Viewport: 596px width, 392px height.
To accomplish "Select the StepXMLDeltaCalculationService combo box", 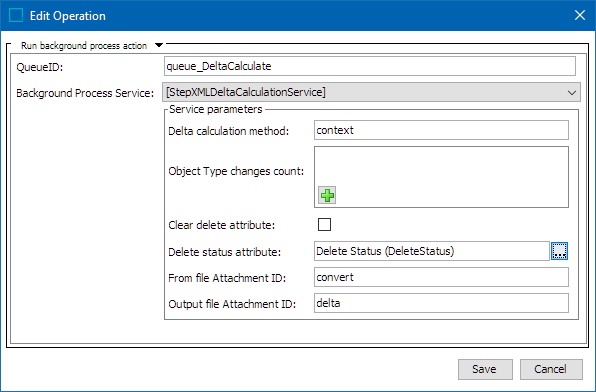I will 371,92.
